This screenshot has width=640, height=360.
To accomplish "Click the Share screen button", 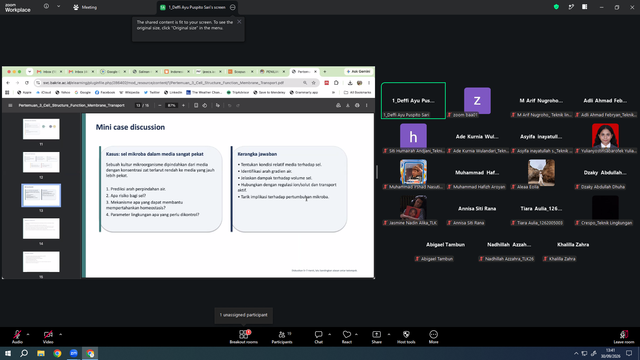I will coord(376,337).
